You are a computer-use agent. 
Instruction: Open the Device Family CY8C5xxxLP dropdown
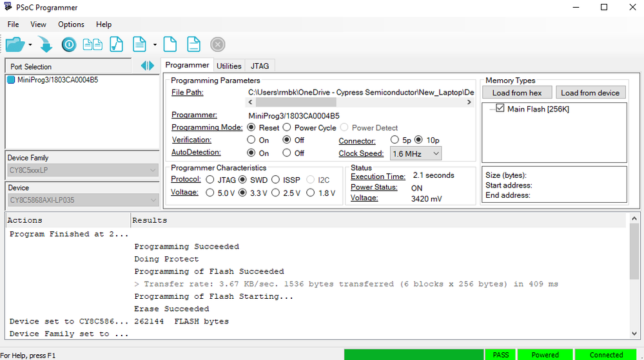pos(83,170)
